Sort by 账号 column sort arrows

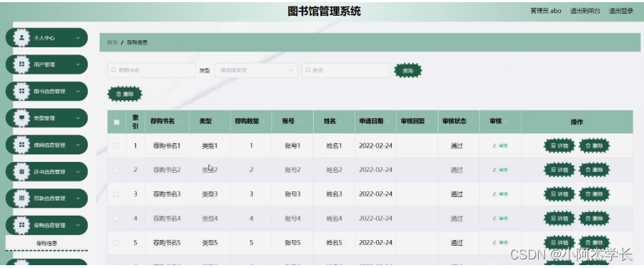point(299,122)
